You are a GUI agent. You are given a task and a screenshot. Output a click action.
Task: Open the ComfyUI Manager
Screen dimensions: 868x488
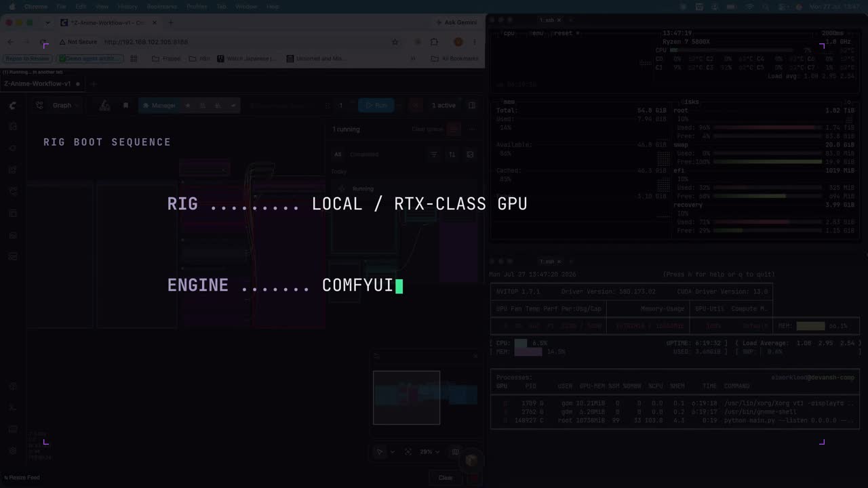pyautogui.click(x=159, y=105)
